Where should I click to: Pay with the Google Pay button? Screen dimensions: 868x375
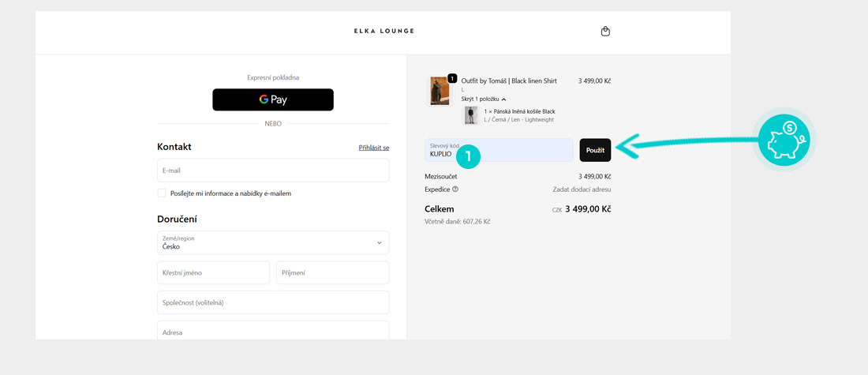[x=273, y=99]
